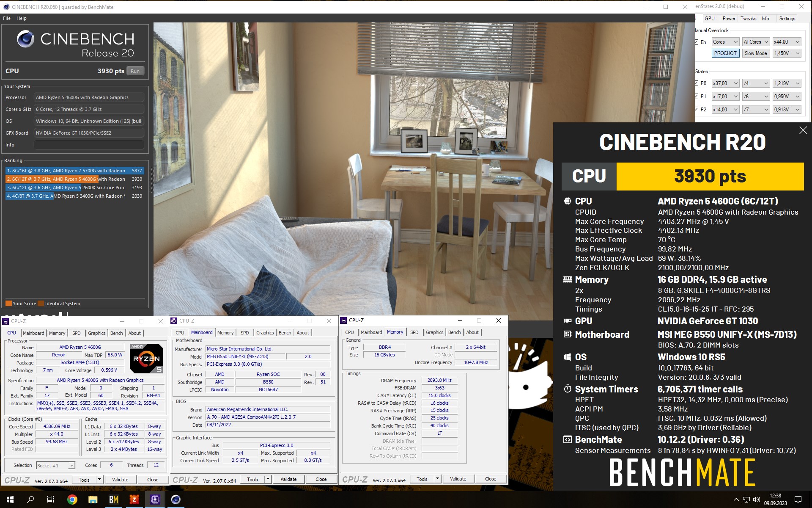Click BenchMate OS Windows icon
The height and width of the screenshot is (508, 812).
coord(568,357)
